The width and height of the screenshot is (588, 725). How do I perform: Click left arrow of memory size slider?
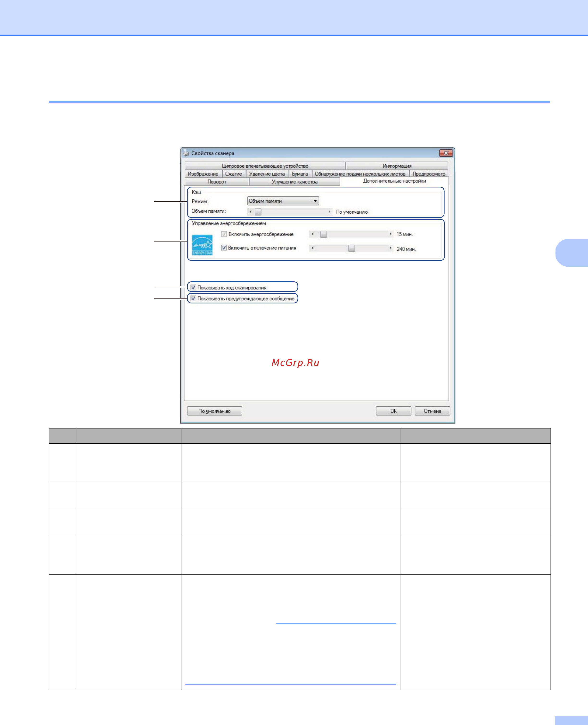click(250, 212)
